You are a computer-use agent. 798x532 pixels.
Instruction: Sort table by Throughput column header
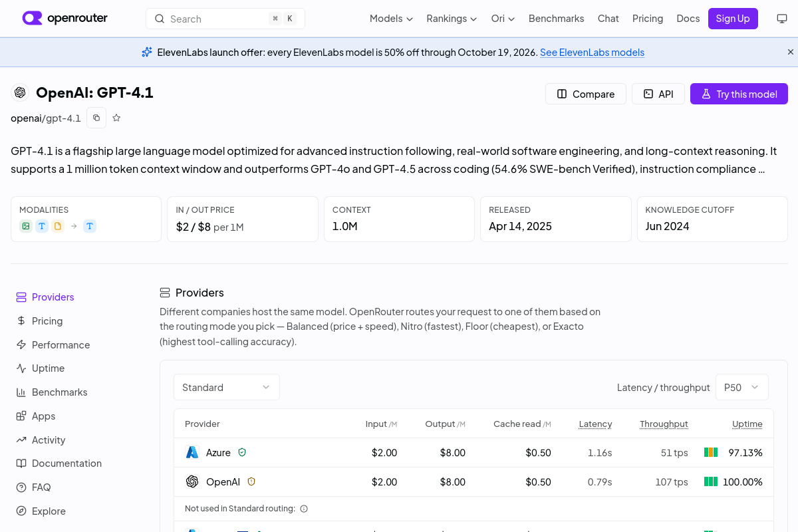(664, 424)
